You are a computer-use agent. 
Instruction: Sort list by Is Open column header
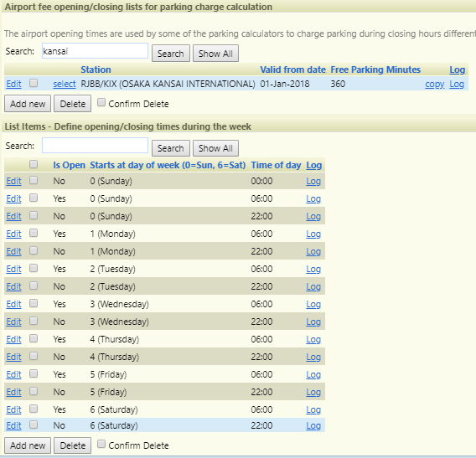click(69, 165)
